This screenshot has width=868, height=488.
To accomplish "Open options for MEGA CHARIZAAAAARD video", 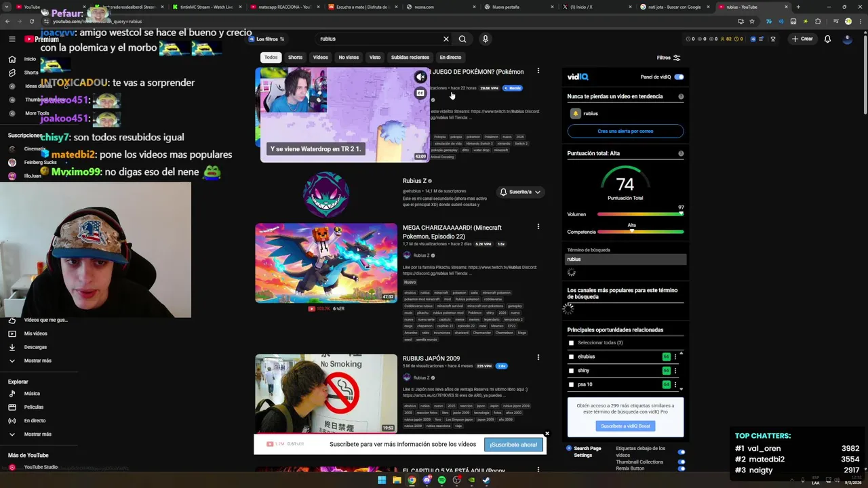I will 538,227.
